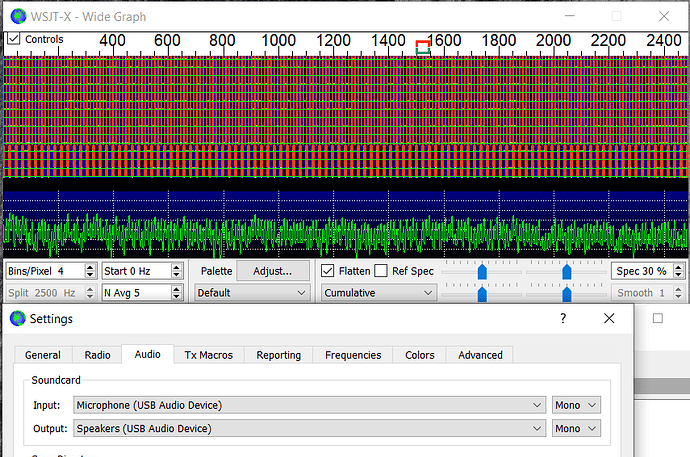The image size is (690, 457).
Task: Click the lower-right spectrum zero slider handle
Action: [x=567, y=294]
